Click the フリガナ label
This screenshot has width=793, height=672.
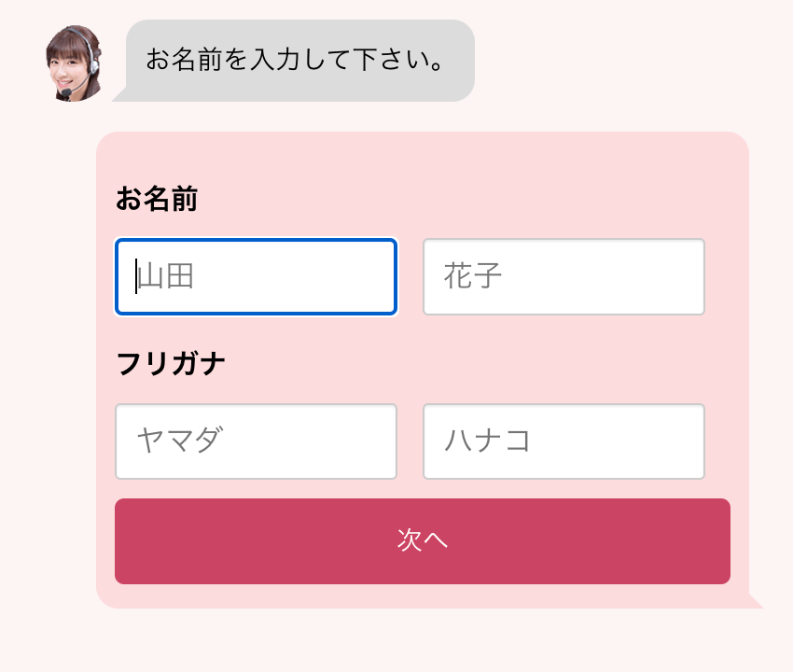pyautogui.click(x=171, y=364)
